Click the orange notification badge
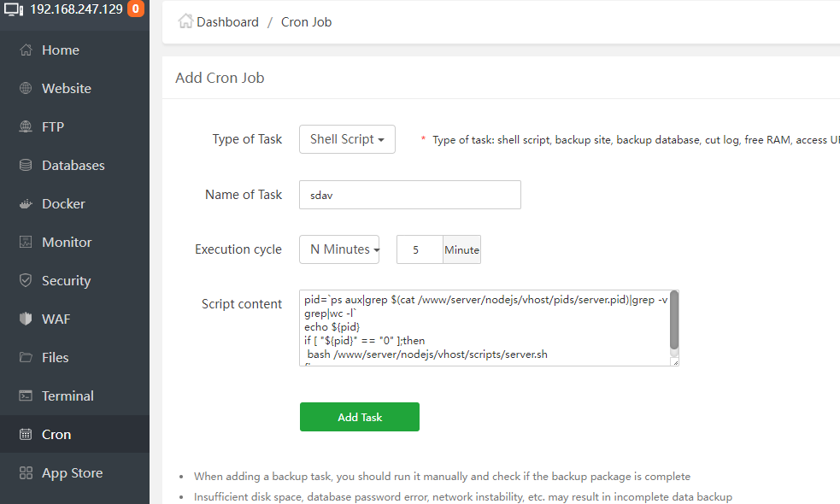This screenshot has width=840, height=504. (135, 10)
